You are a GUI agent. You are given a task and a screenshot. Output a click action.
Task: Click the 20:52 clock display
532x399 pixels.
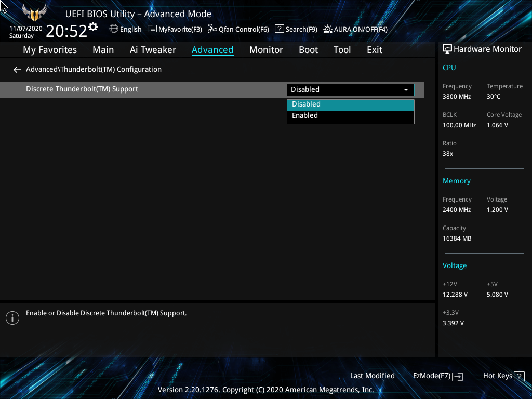(66, 31)
